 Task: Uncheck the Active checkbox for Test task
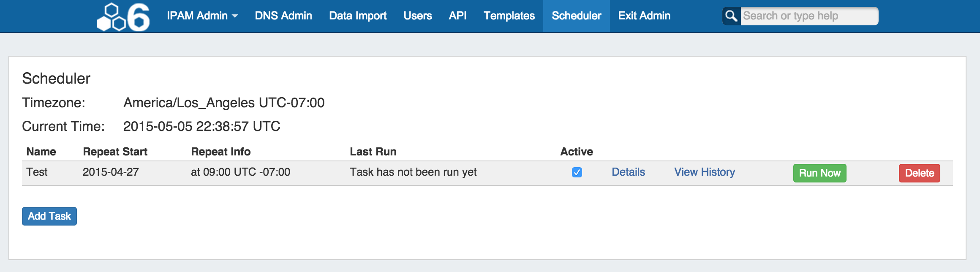click(577, 172)
